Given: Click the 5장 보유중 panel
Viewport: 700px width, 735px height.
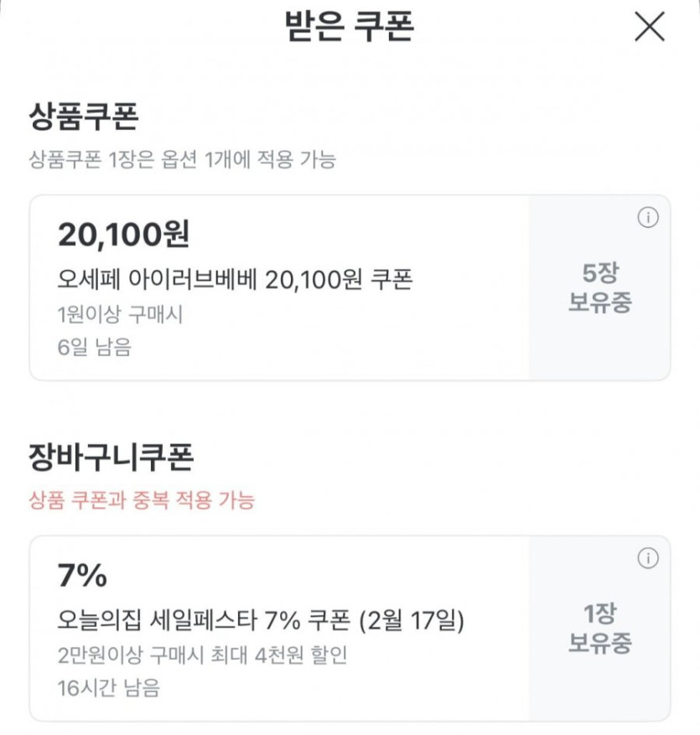Looking at the screenshot, I should click(x=599, y=287).
